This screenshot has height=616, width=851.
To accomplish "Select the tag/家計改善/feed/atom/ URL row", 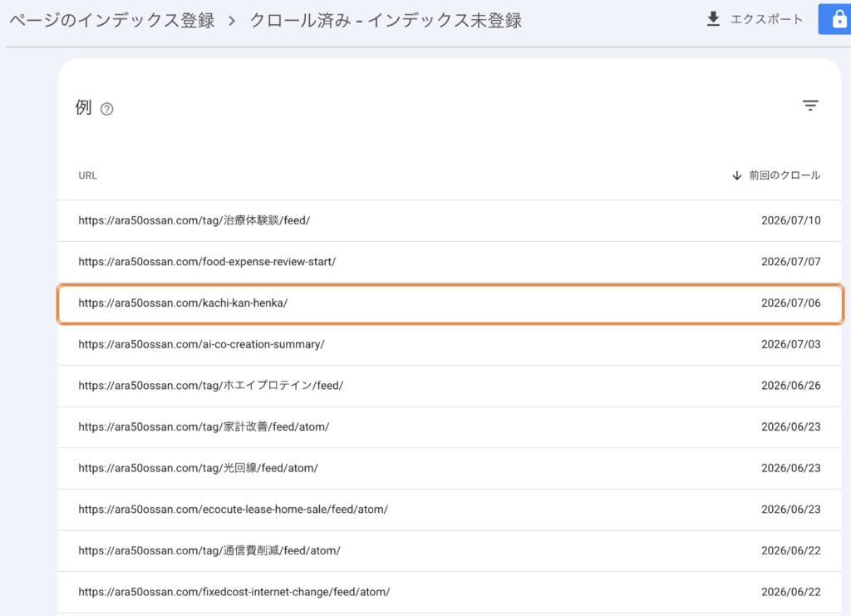I will (x=450, y=426).
